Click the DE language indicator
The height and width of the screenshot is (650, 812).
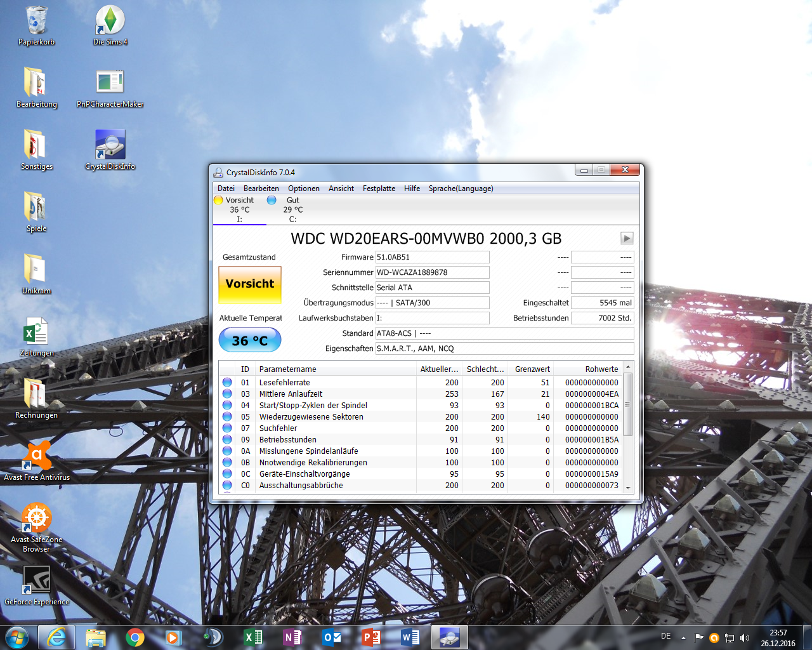[x=665, y=636]
